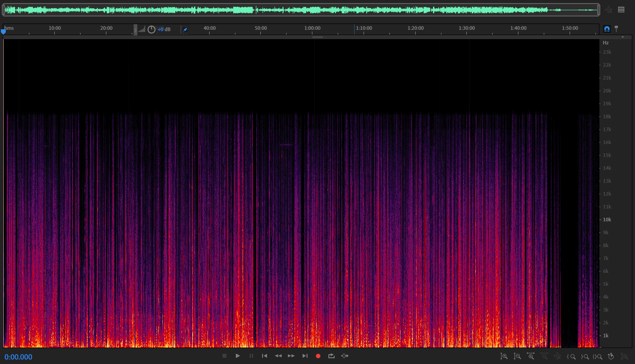Image resolution: width=635 pixels, height=364 pixels.
Task: Click the Rewind button
Action: 278,356
